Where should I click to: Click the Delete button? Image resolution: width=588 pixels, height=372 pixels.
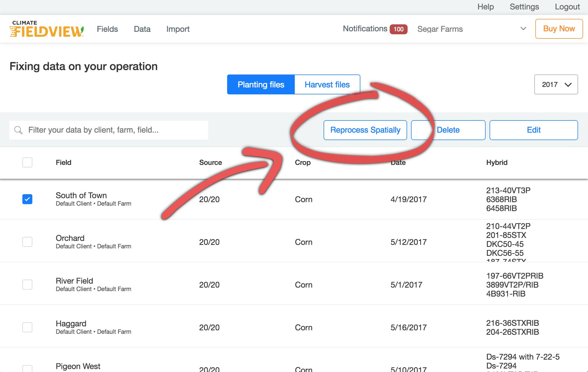448,130
